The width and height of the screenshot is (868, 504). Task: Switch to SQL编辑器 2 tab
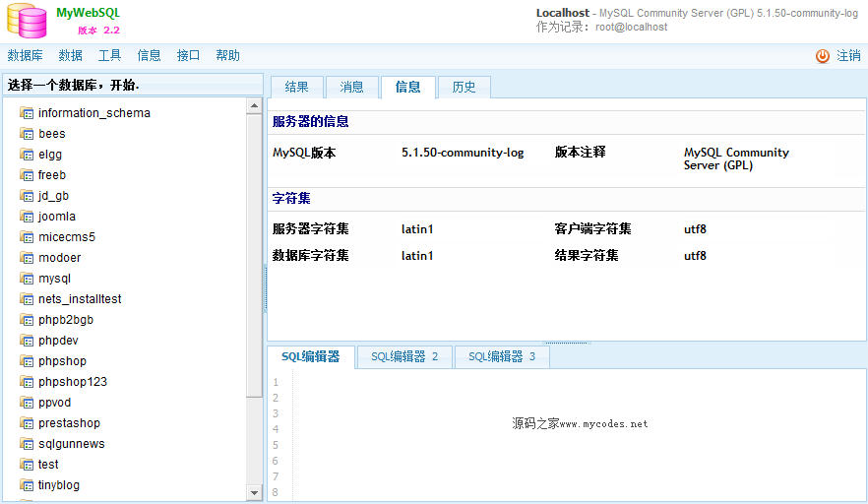click(404, 356)
